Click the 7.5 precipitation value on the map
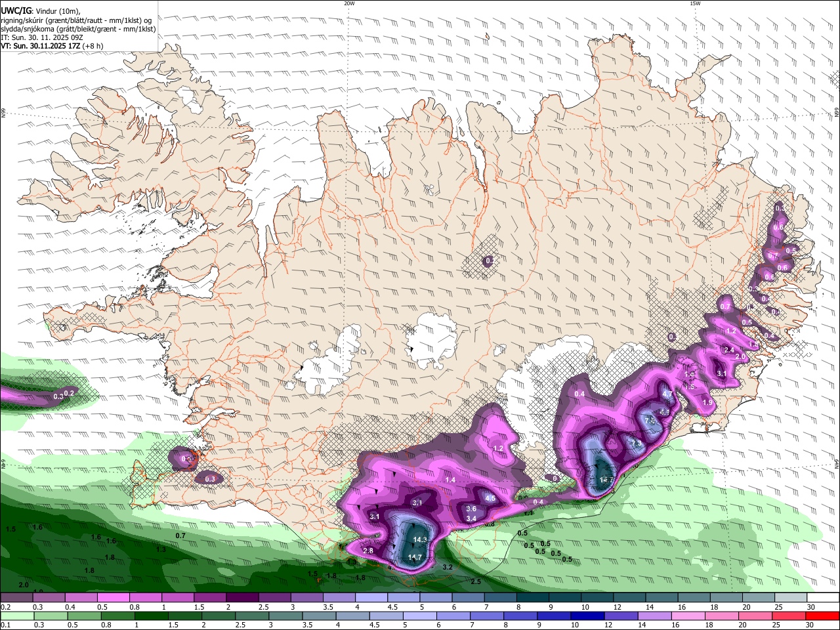 coord(650,420)
